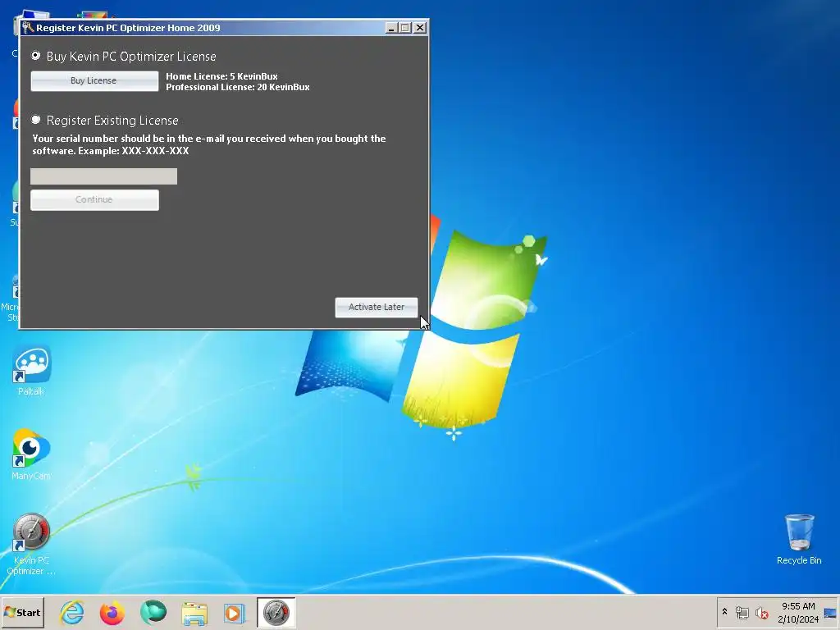Focus the serial number input field
This screenshot has width=840, height=630.
tap(103, 176)
